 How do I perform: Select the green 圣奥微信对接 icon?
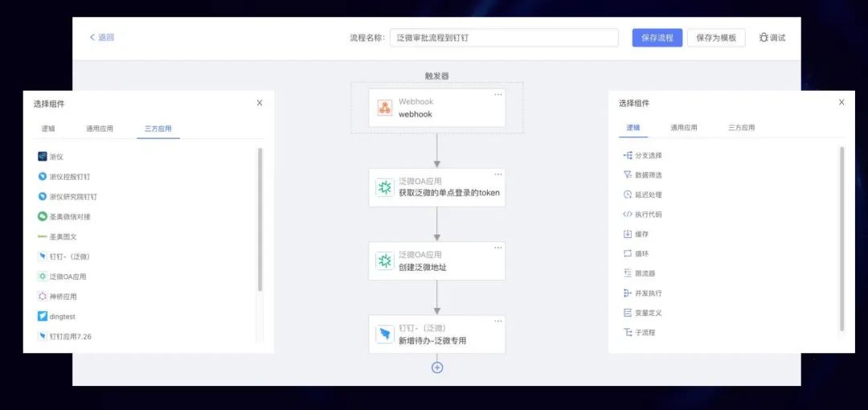(x=42, y=216)
